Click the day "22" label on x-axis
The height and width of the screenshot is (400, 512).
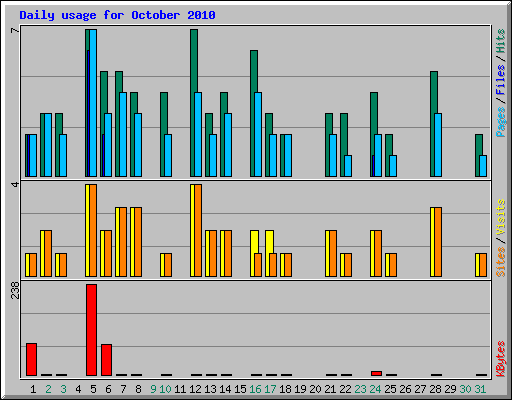click(x=345, y=389)
